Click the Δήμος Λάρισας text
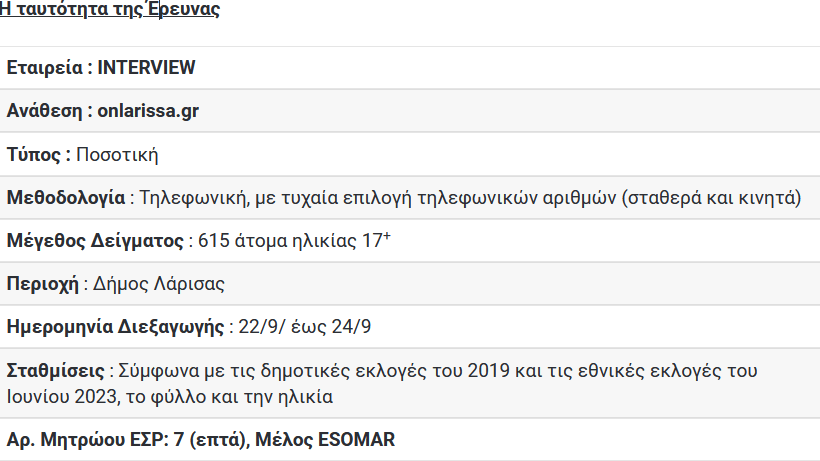Viewport: 820px width, 461px height. 159,284
